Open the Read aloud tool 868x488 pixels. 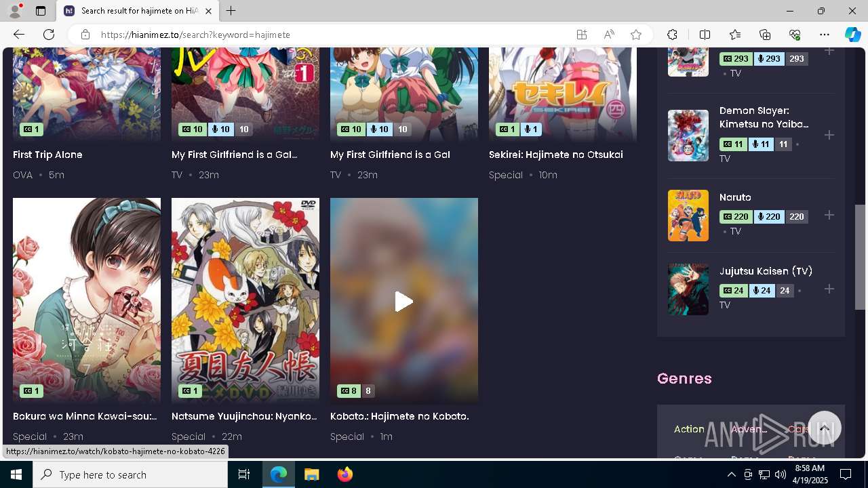pos(609,35)
